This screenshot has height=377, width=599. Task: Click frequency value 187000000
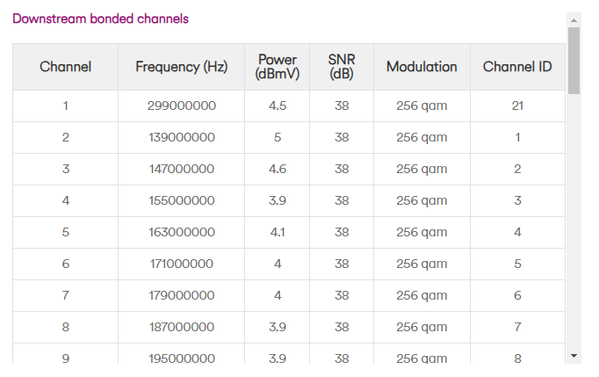[x=181, y=327]
